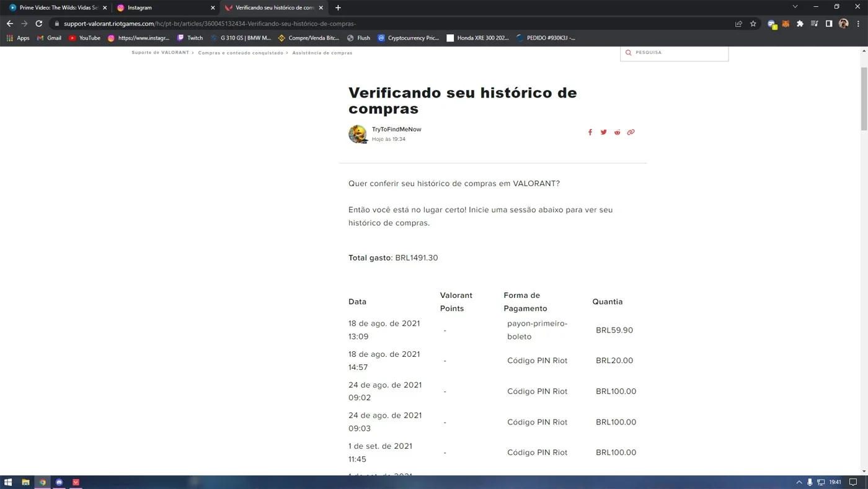Click payon-primeiro-boleto payment method cell

coord(537,330)
